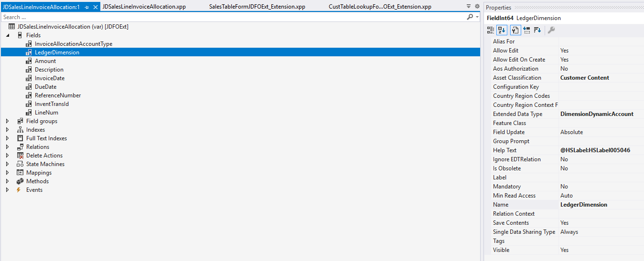Expand the State Machines node

(7, 164)
